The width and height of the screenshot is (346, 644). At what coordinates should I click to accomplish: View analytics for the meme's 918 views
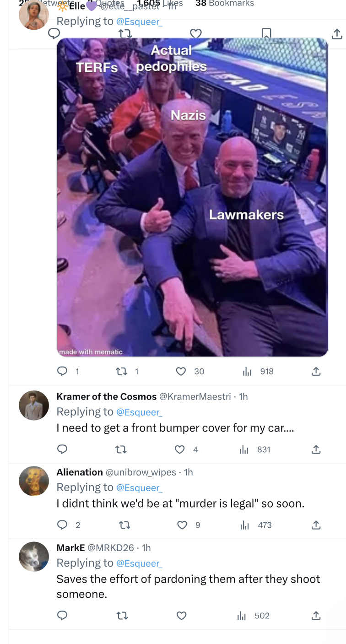tap(258, 371)
